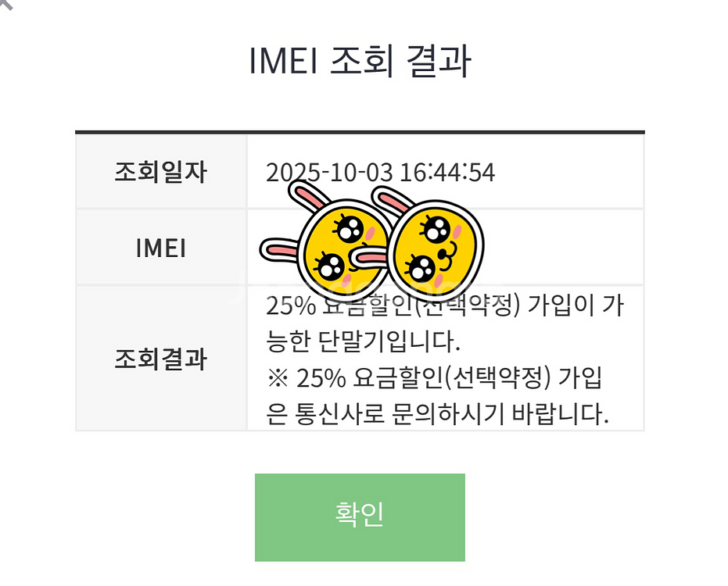Click the left sticker's upper pink ear
This screenshot has height=586, width=728.
point(310,198)
